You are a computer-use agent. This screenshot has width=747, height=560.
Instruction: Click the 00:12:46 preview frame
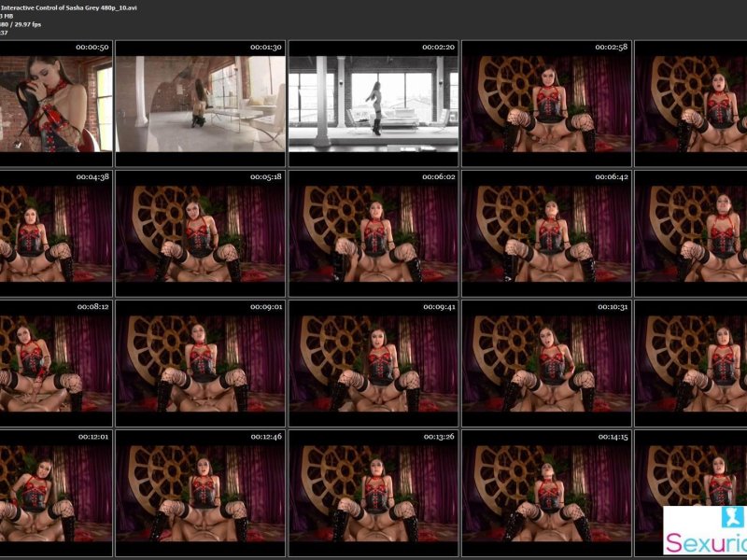click(x=200, y=493)
